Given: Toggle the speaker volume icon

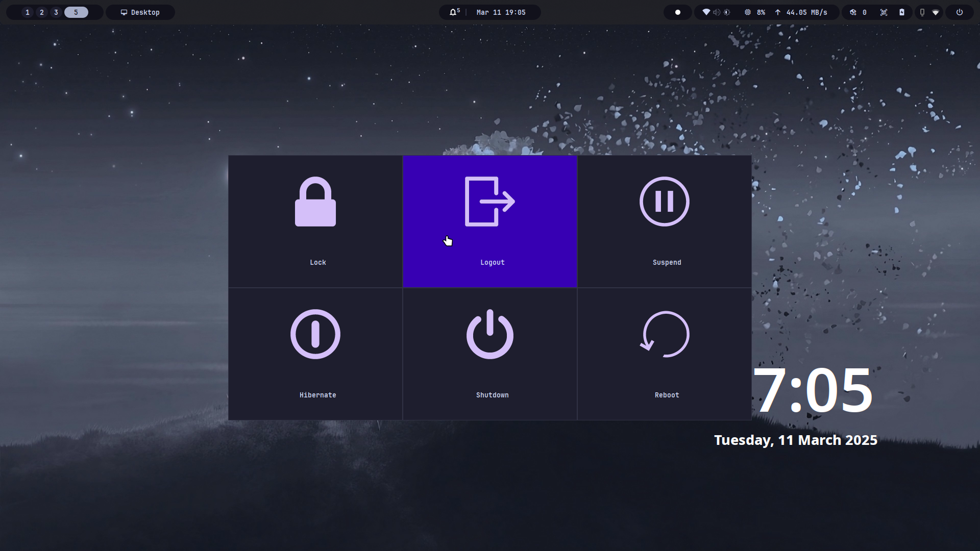Looking at the screenshot, I should (717, 12).
